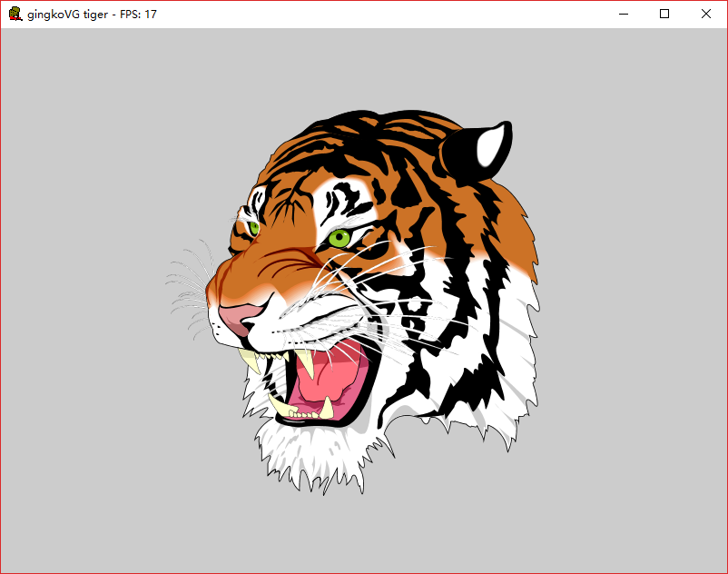This screenshot has height=574, width=728.
Task: Minimize the gingkoVG tiger window
Action: pos(624,14)
